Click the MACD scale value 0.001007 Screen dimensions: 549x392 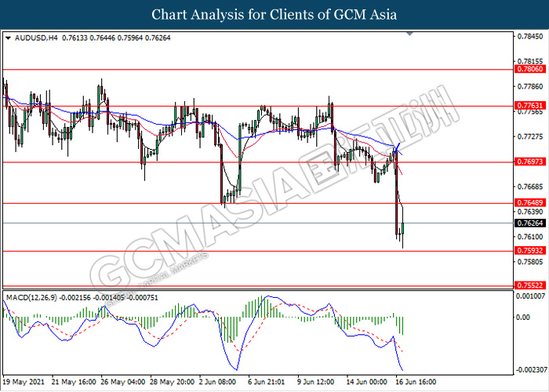pos(530,297)
